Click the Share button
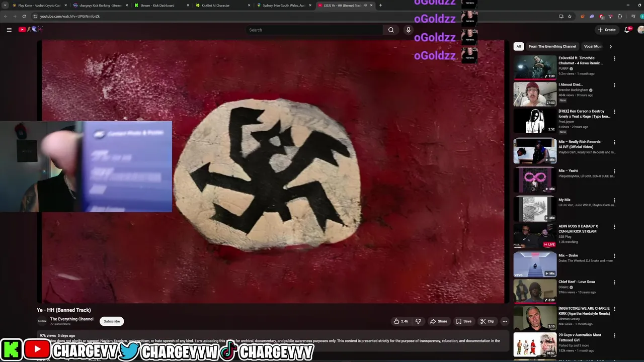644x362 pixels. [438, 321]
